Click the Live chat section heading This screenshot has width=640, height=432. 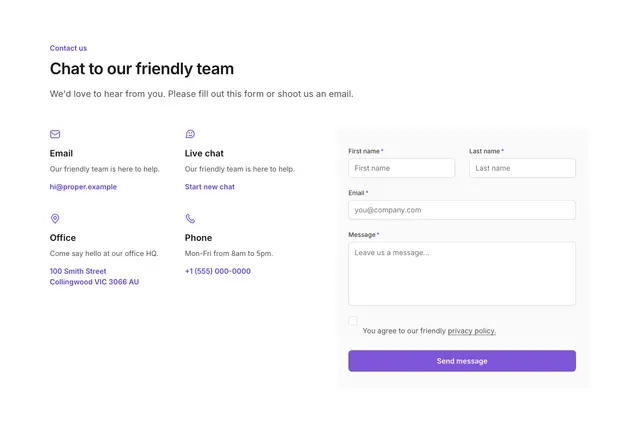[204, 154]
